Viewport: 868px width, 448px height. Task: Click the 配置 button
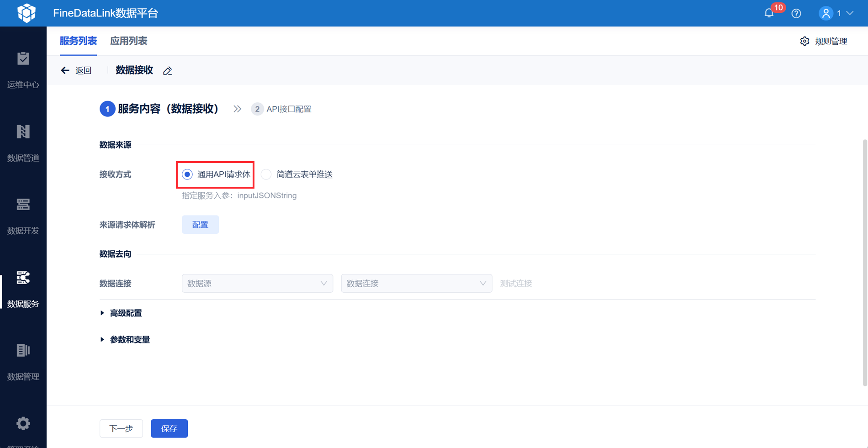(200, 225)
